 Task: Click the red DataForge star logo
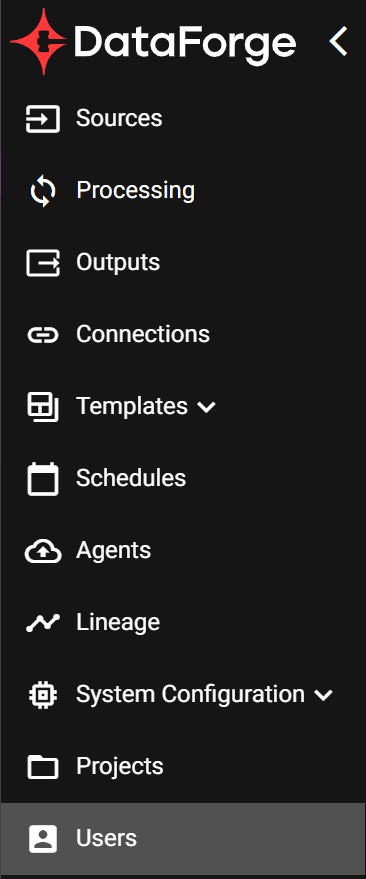(38, 41)
